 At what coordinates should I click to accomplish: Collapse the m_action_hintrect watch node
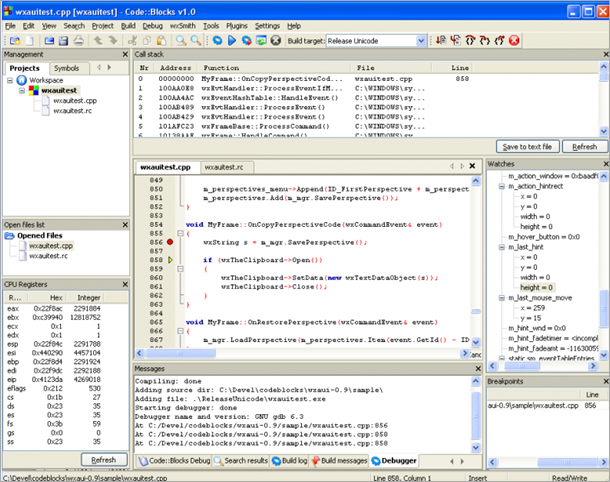(502, 186)
